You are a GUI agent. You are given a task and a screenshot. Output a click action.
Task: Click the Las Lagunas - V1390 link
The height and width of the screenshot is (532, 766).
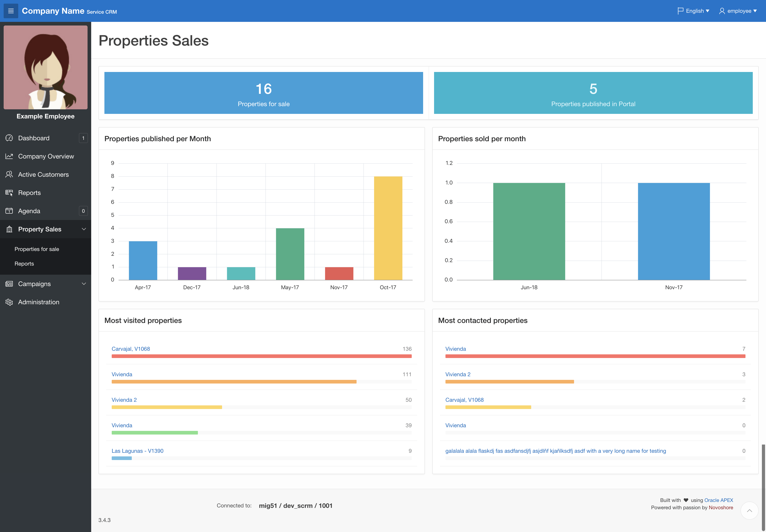pos(137,451)
